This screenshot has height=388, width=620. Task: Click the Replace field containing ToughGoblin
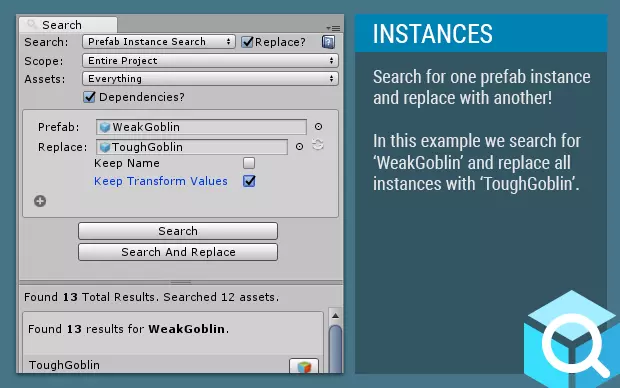[x=192, y=147]
